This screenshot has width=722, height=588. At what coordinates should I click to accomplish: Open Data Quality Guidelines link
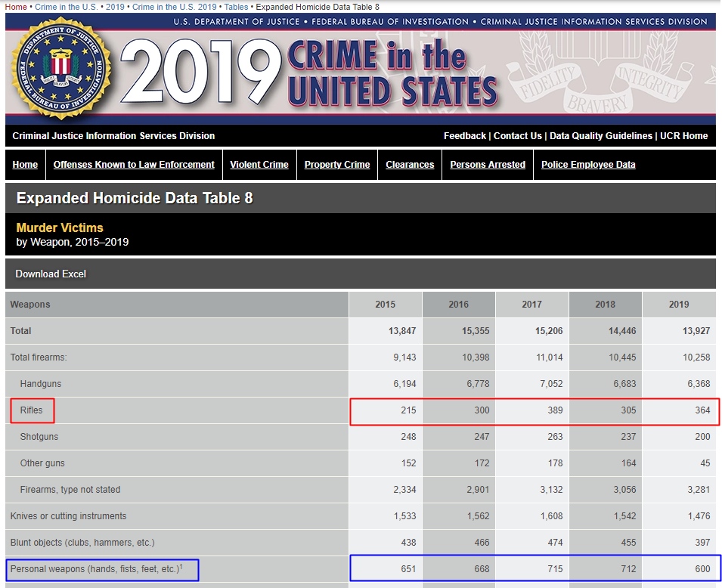tap(601, 136)
